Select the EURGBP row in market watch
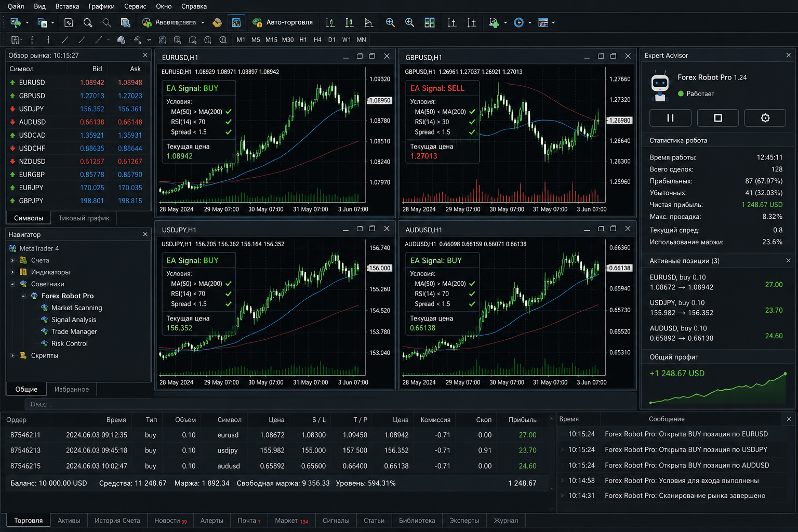 pos(78,175)
